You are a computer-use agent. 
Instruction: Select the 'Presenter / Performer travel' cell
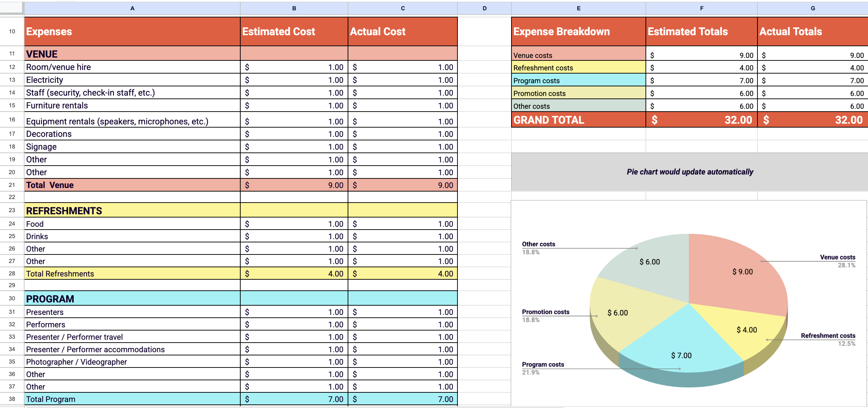pos(132,337)
